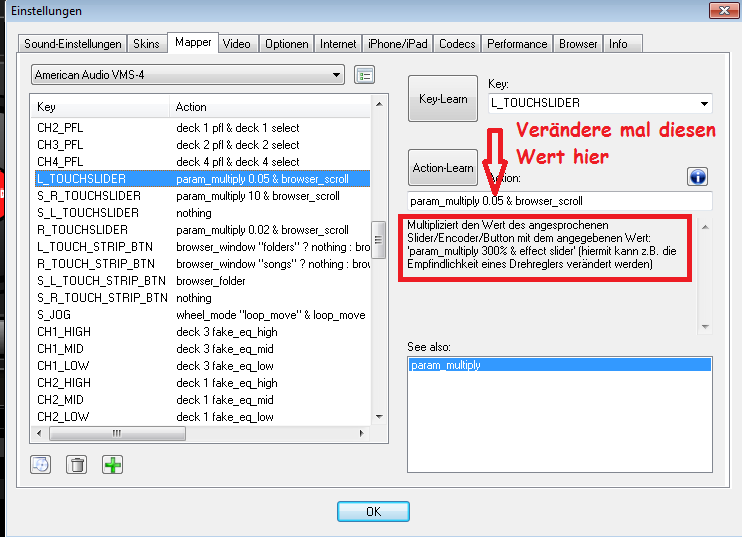Close the Einstellungen window
Viewport: 742px width, 537px height.
pos(724,10)
